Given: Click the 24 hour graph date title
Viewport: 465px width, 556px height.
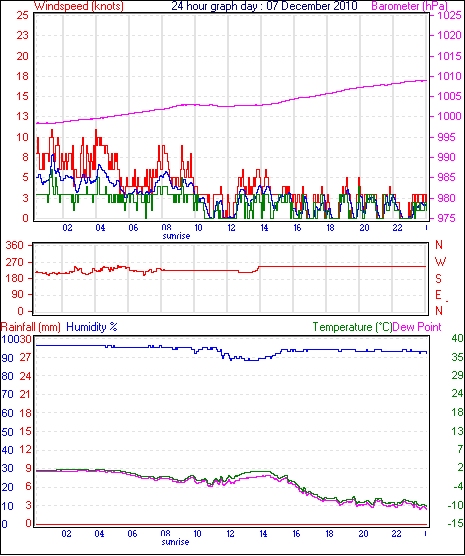Looking at the screenshot, I should coord(264,6).
